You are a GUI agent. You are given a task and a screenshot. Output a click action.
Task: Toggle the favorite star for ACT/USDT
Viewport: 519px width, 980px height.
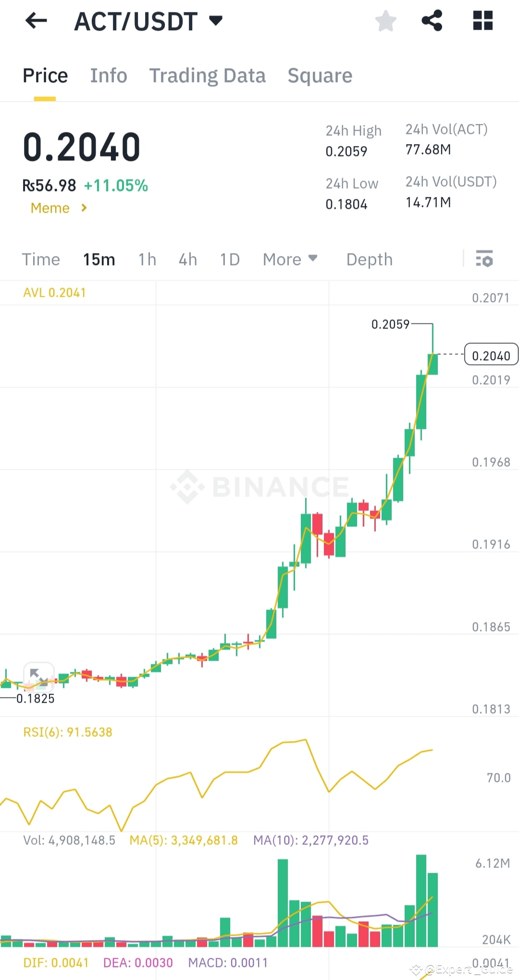[386, 21]
